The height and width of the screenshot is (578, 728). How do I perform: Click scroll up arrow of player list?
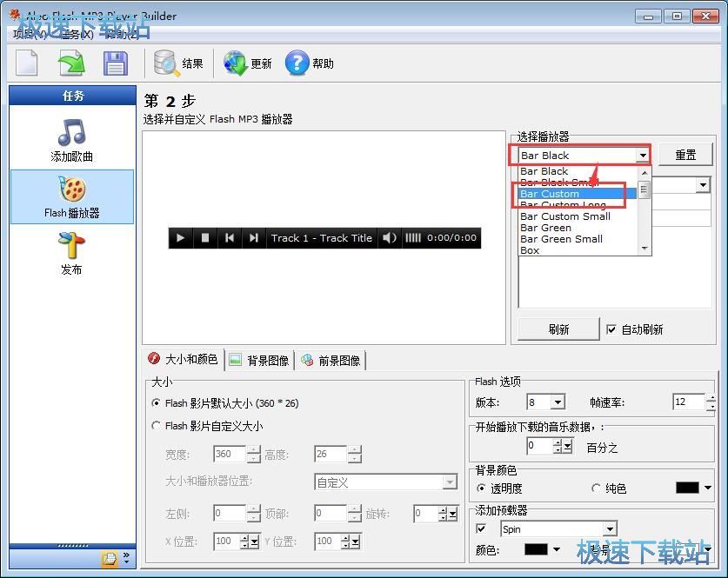644,173
